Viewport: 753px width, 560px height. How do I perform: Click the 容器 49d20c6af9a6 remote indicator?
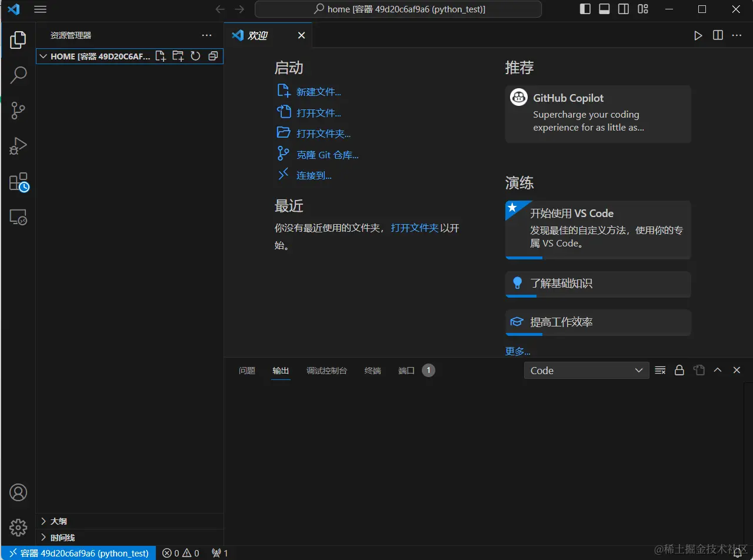coord(78,553)
